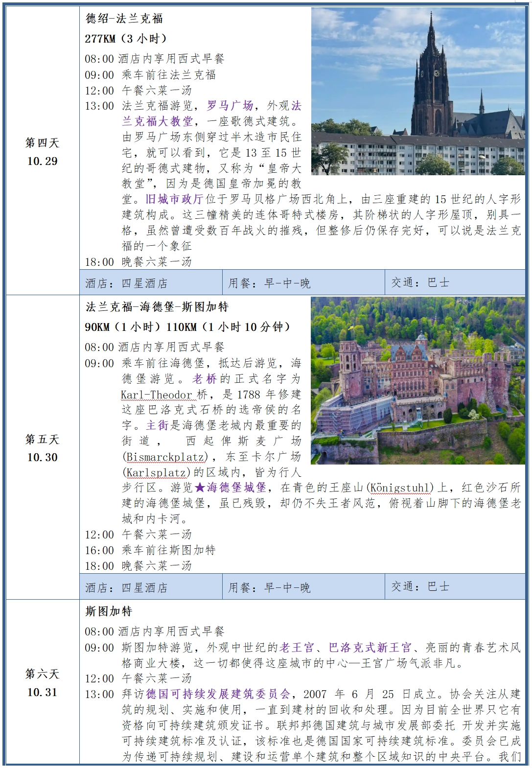This screenshot has width=532, height=770.
Task: Click the purple text "罗马广场"
Action: point(230,106)
